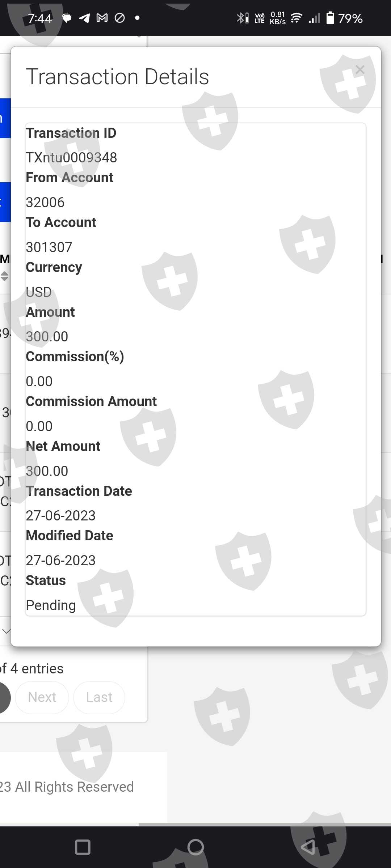Tap the Wi-Fi status icon
This screenshot has height=868, width=391.
point(296,18)
